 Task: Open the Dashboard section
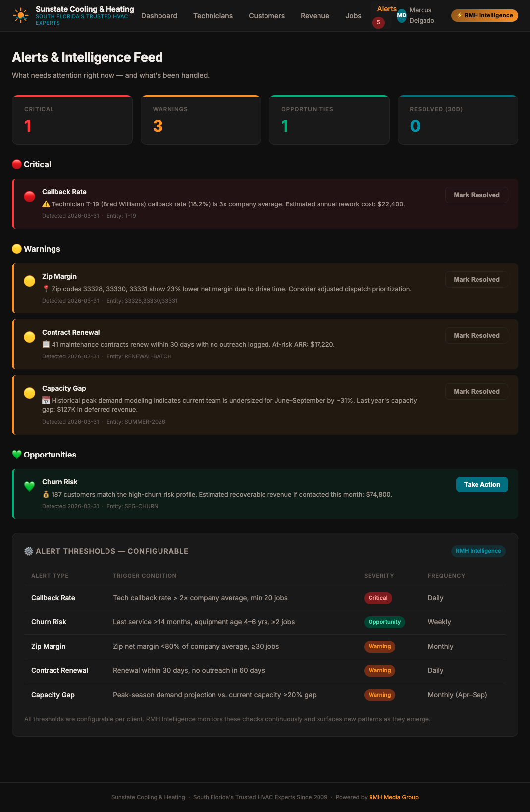pos(159,16)
